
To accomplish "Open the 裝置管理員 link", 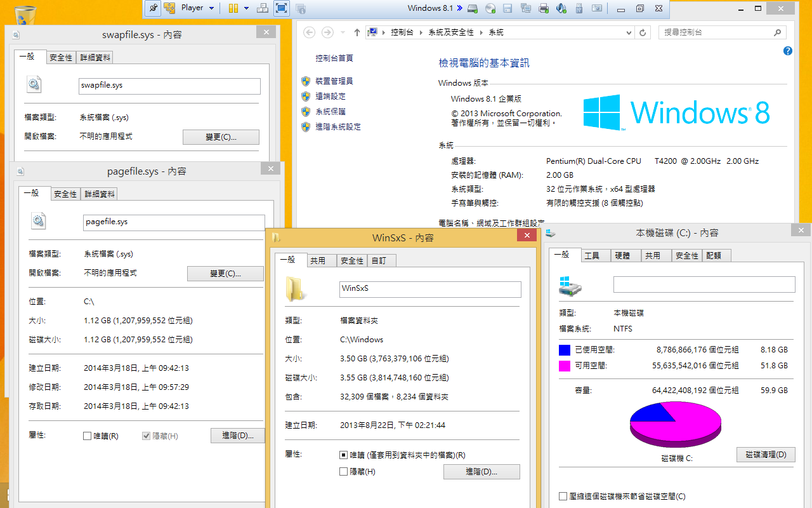I will click(334, 81).
